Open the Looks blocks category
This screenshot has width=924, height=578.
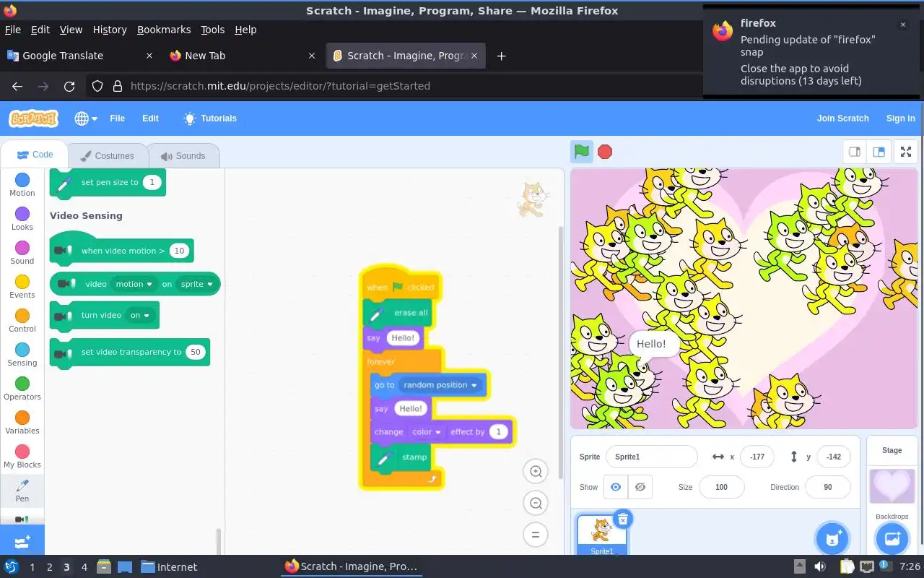tap(22, 219)
